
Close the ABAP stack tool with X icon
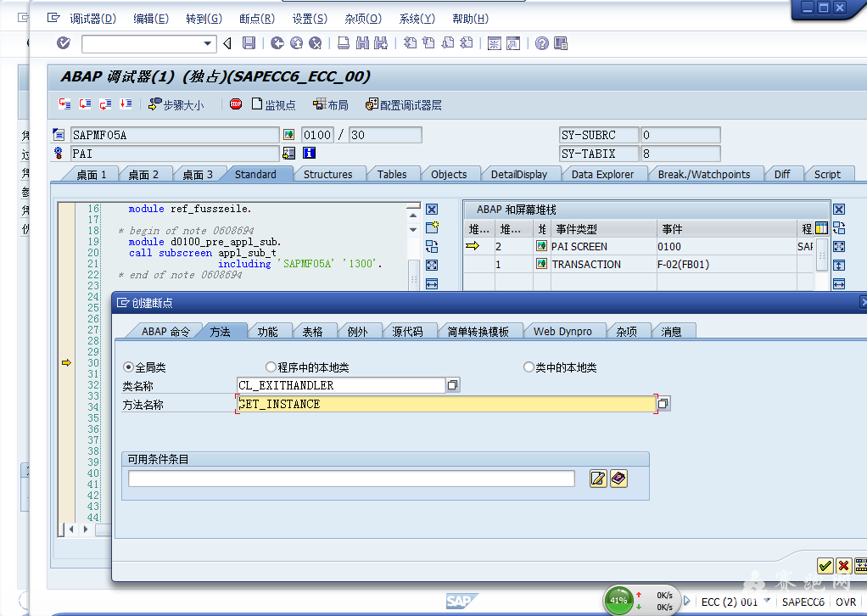(839, 209)
